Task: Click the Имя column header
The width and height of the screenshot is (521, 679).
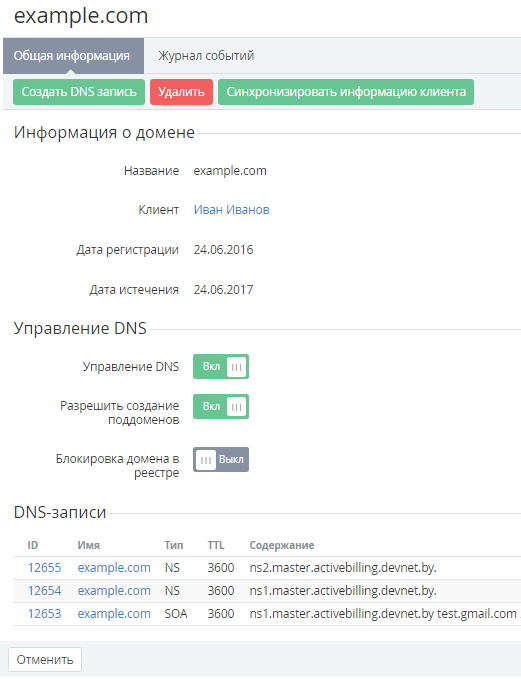Action: click(89, 545)
